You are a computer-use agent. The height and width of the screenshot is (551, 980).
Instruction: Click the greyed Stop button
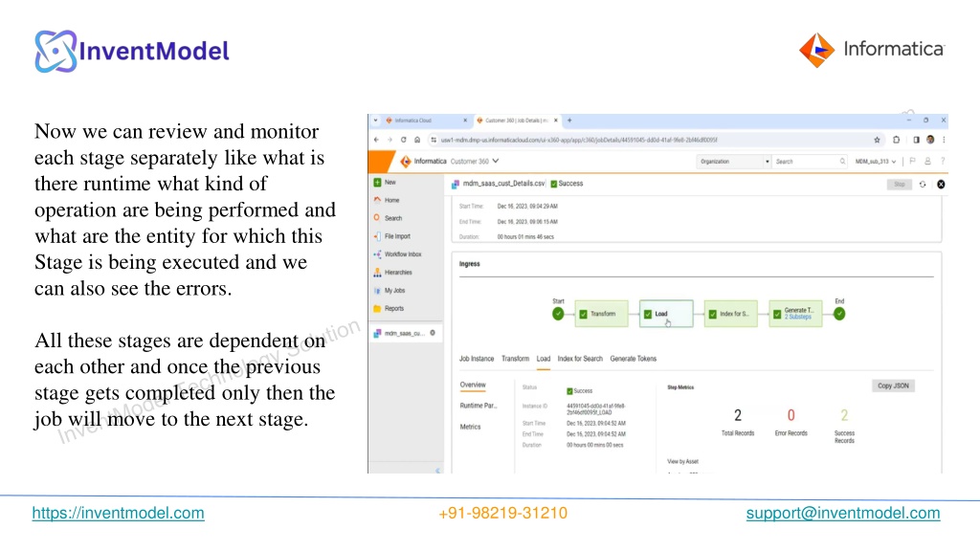click(x=900, y=185)
